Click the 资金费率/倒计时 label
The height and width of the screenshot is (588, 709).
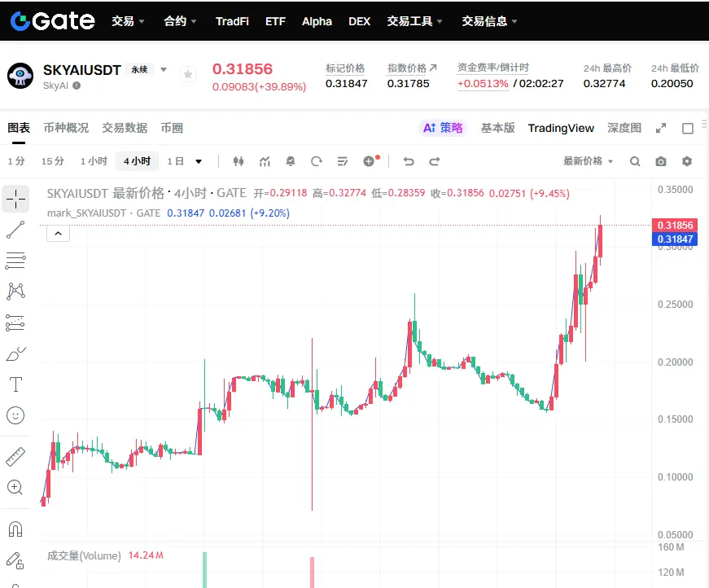coord(493,68)
